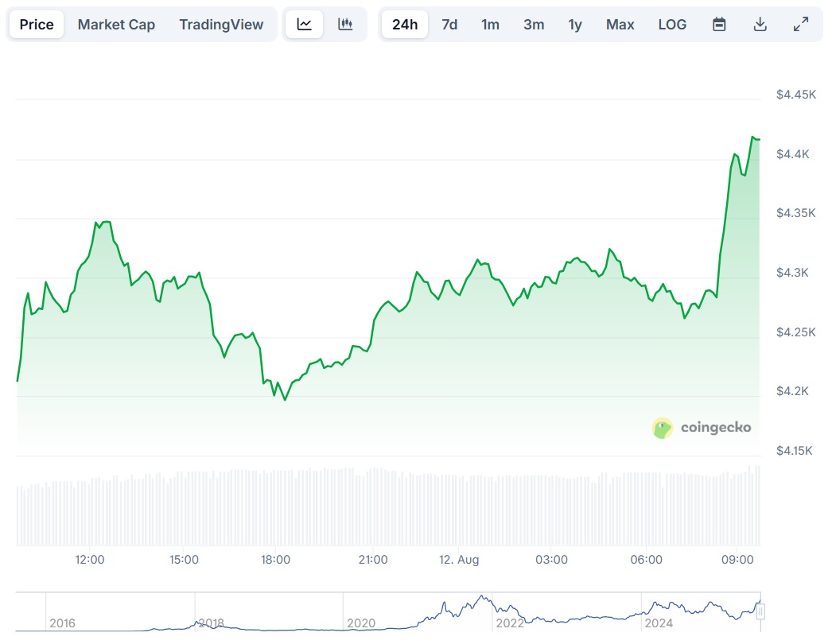Screen dimensions: 832x644
Task: Expand chart to fullscreen
Action: coord(801,25)
